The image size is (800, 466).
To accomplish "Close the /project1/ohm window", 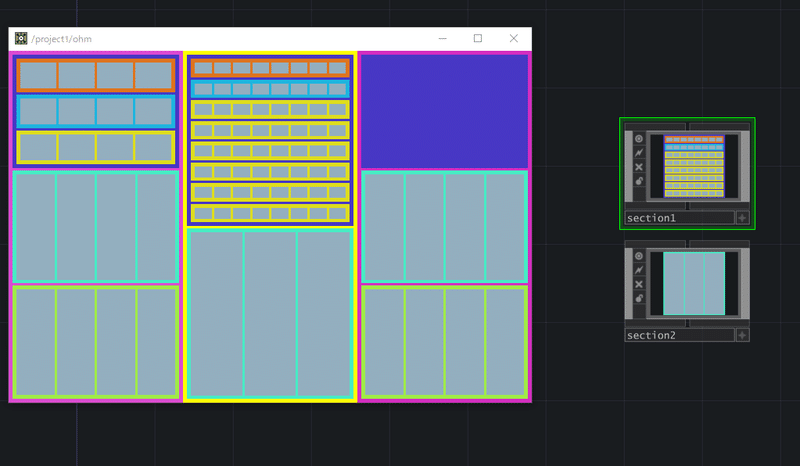I will [x=514, y=39].
